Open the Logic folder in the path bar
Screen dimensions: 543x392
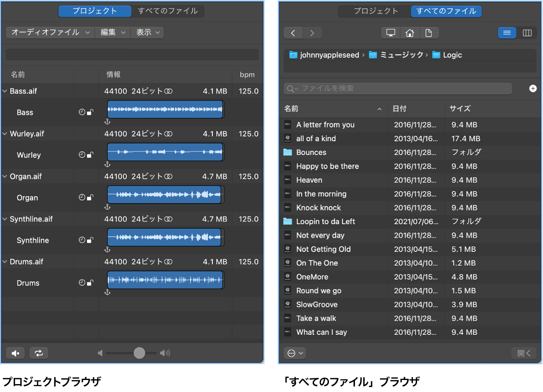click(452, 55)
